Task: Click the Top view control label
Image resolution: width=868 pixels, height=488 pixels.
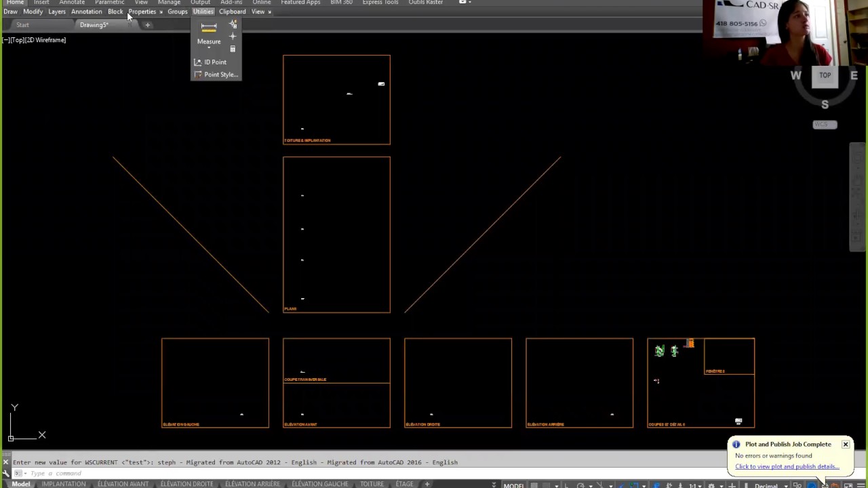Action: [x=17, y=40]
